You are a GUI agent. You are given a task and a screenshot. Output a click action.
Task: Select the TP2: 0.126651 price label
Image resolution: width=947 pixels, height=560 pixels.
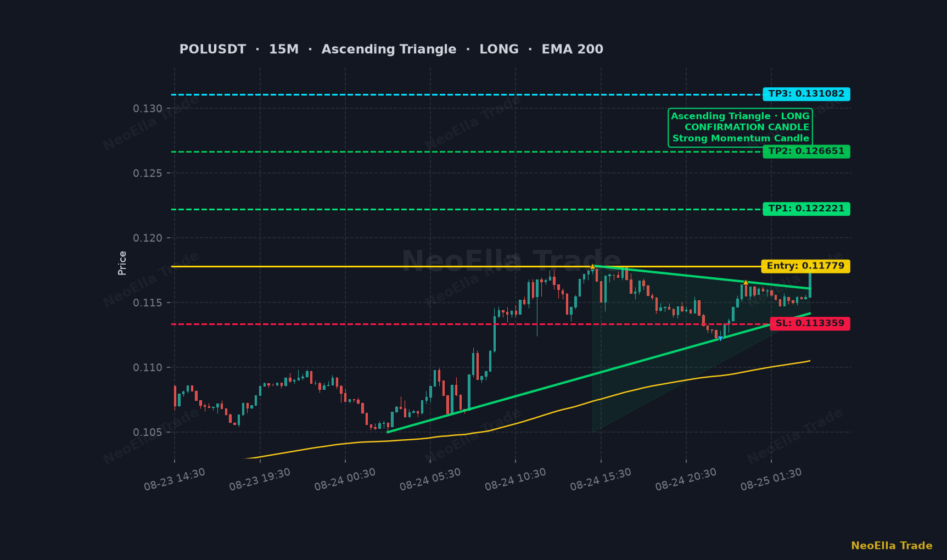click(x=806, y=152)
